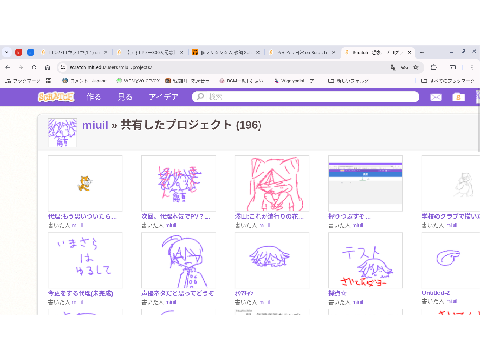This screenshot has width=480, height=360.
Task: Open the all bookmarks folder in bookmarks bar
Action: (447, 81)
